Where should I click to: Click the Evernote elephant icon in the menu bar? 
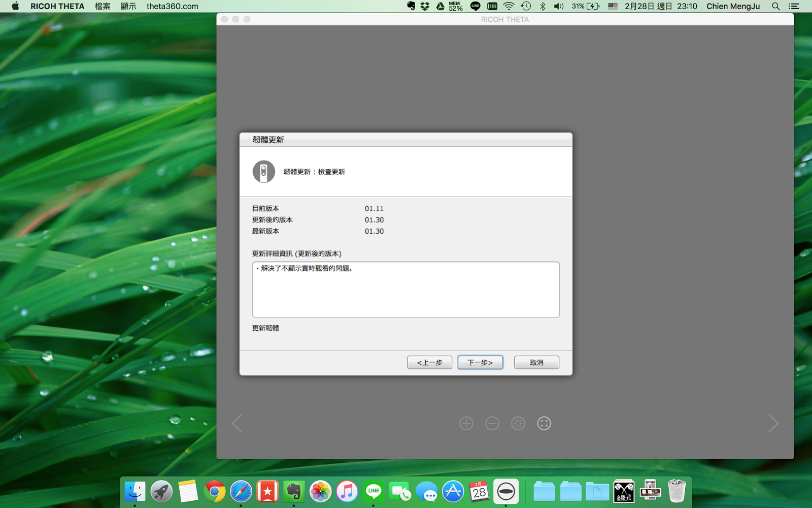click(x=411, y=6)
